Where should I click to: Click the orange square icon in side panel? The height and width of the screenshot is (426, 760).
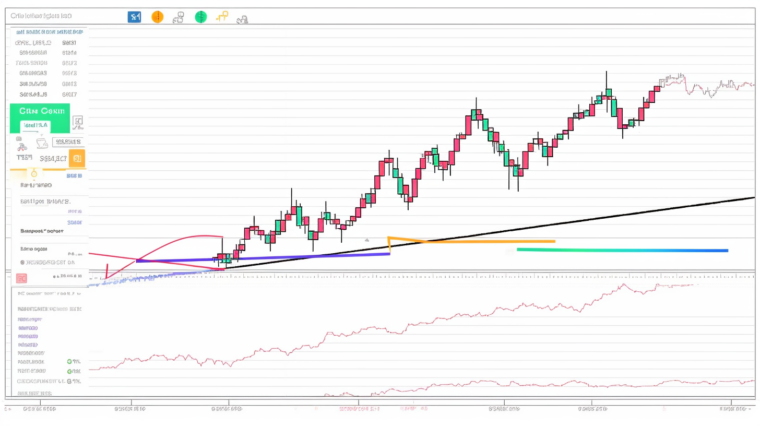[x=77, y=158]
